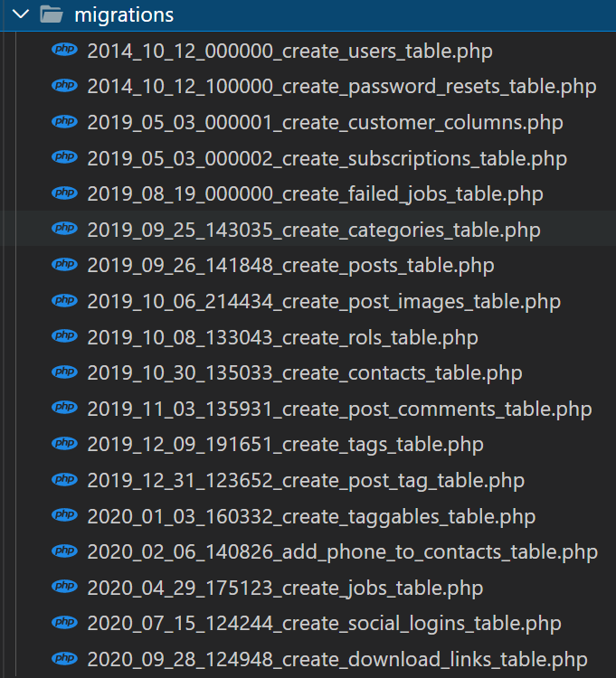Click PHP icon beside create_categories_table.php

point(64,230)
